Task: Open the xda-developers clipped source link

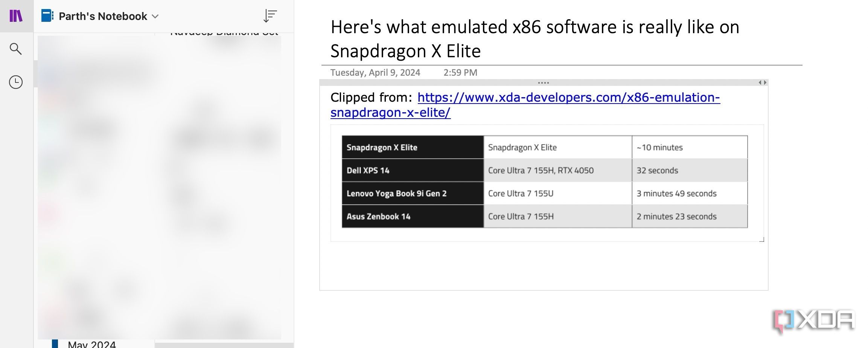Action: tap(525, 105)
